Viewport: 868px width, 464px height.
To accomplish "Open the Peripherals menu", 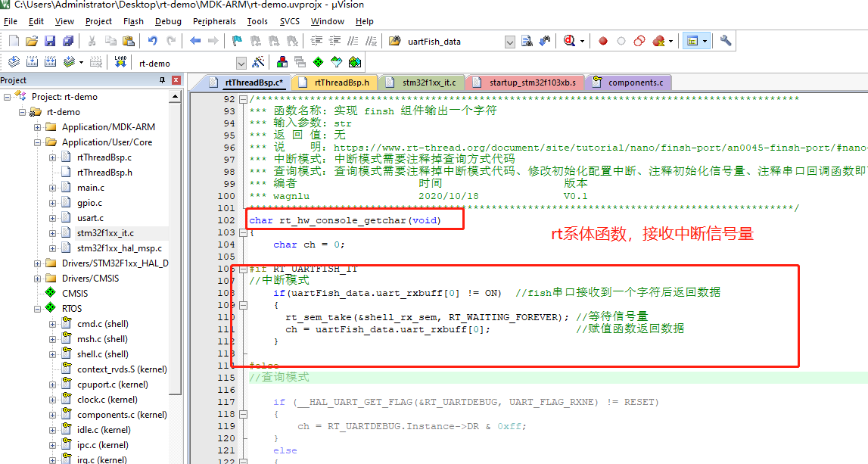I will tap(215, 21).
